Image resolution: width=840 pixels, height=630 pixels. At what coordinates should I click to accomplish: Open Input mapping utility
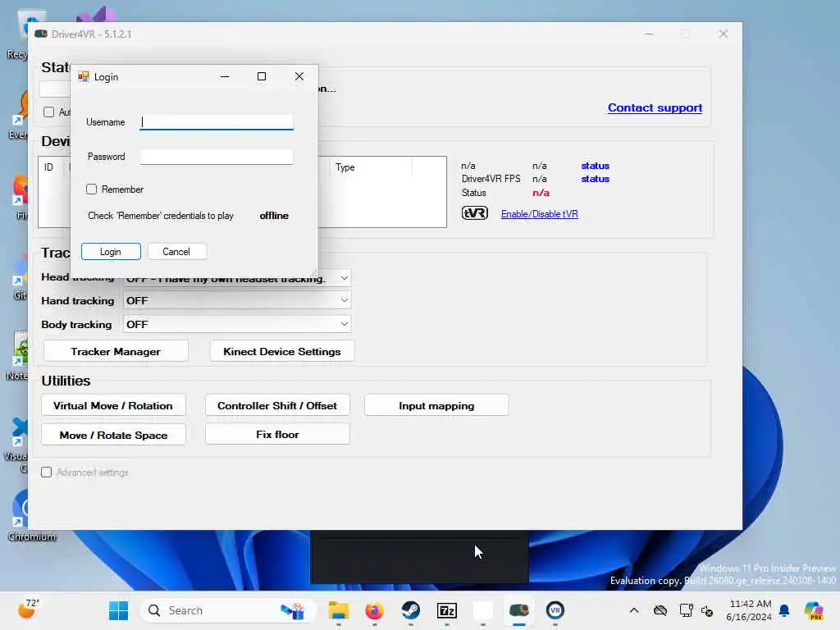tap(436, 405)
